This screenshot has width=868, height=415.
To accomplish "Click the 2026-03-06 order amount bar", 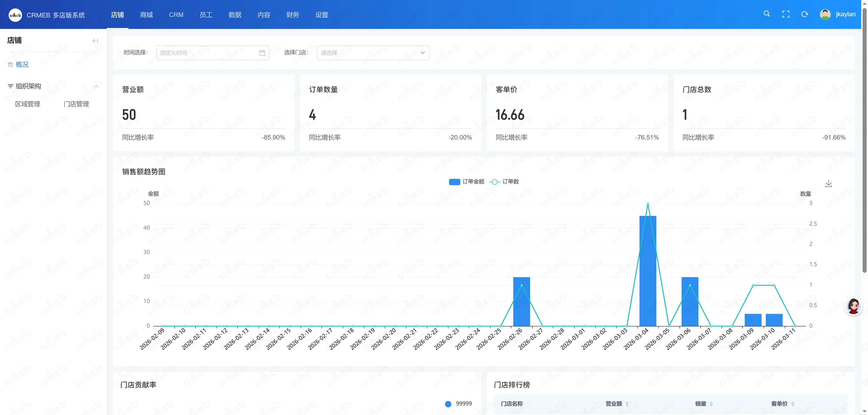I will 690,302.
